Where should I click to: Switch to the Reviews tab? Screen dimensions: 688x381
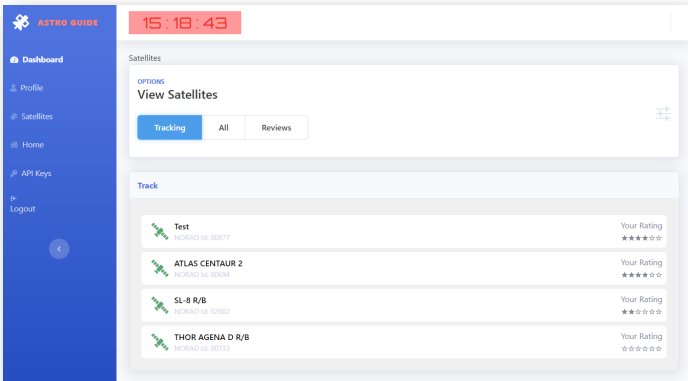point(276,128)
